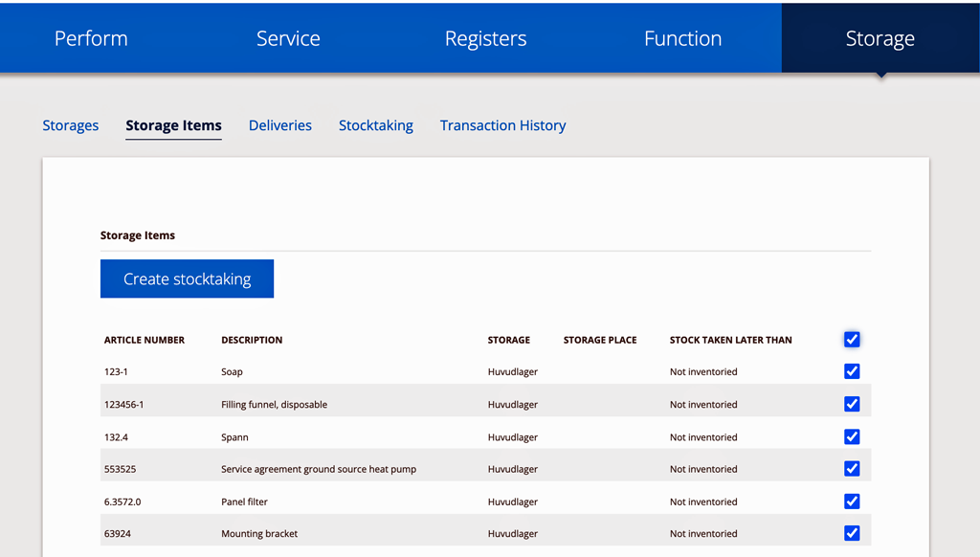This screenshot has height=557, width=980.
Task: Click Not inventoried in the 553525 row
Action: click(x=703, y=469)
